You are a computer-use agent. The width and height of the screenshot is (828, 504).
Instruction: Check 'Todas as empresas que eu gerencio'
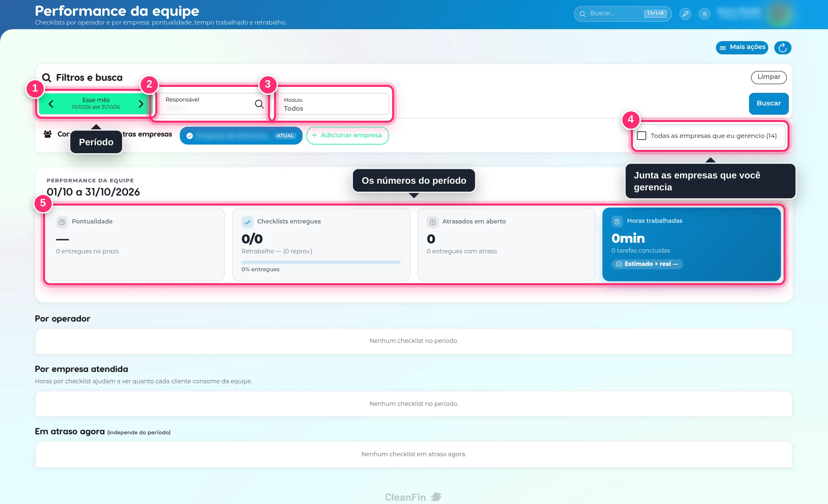tap(642, 136)
